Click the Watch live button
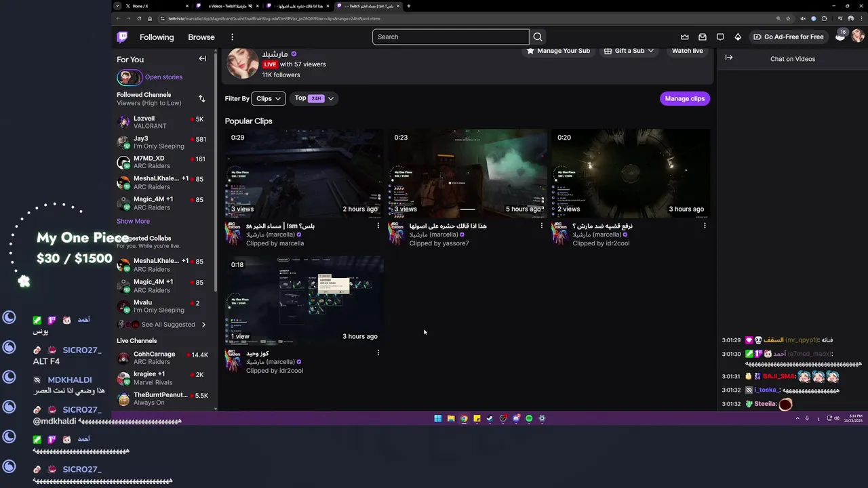The height and width of the screenshot is (488, 868). click(x=688, y=51)
